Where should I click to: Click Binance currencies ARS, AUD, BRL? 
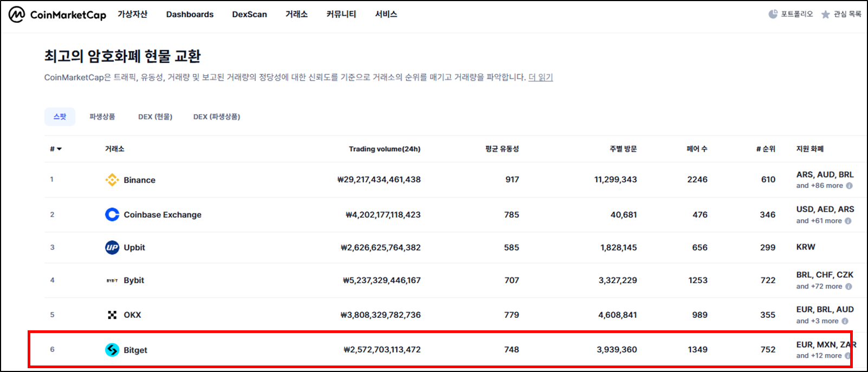pyautogui.click(x=825, y=175)
